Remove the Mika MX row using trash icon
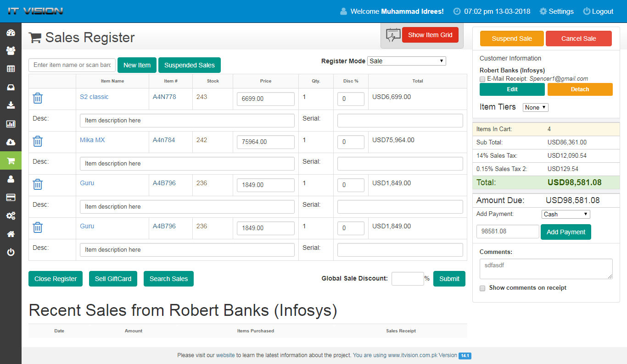 [38, 141]
